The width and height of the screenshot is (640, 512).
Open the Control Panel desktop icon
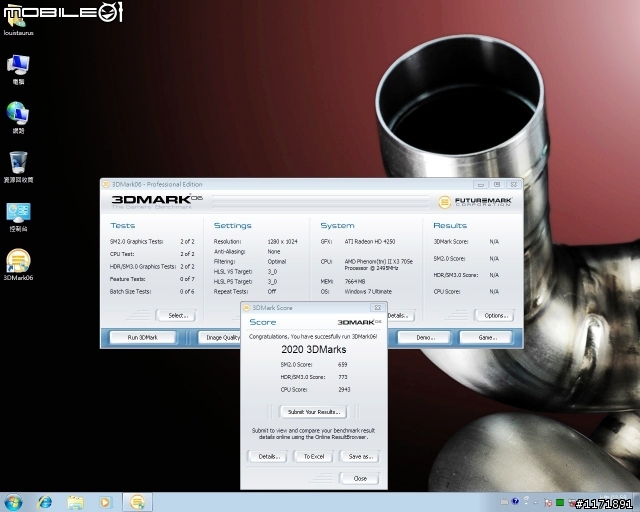point(18,216)
